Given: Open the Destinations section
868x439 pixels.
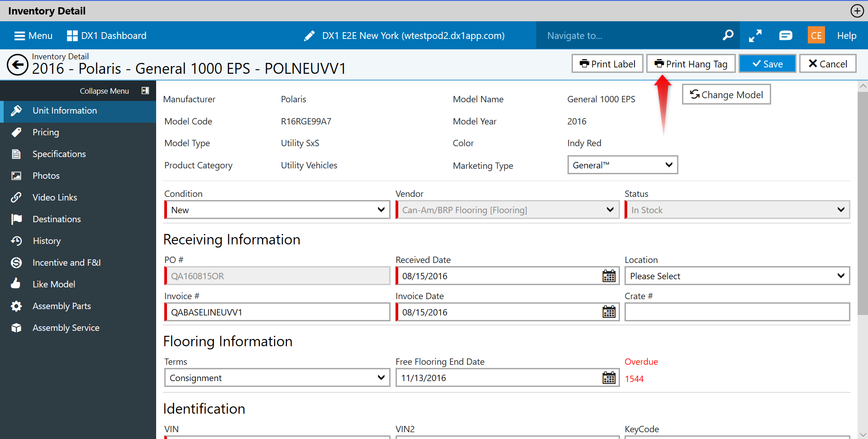Looking at the screenshot, I should click(x=78, y=219).
